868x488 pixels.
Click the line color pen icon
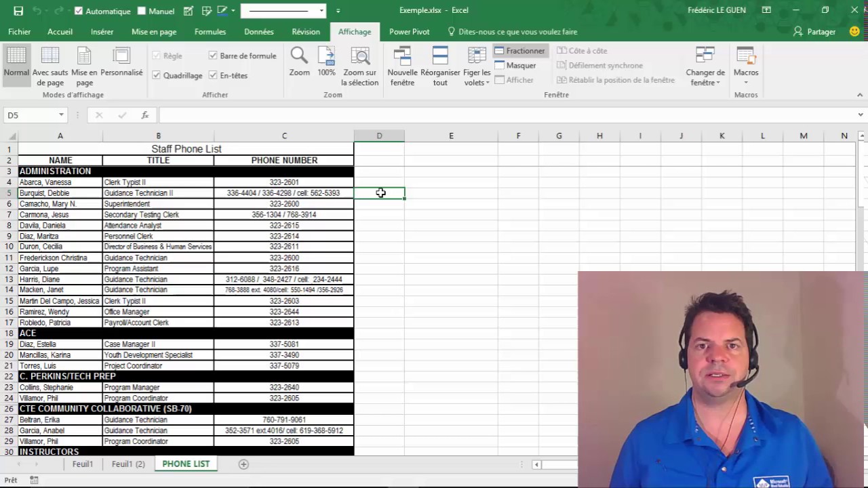click(x=222, y=11)
